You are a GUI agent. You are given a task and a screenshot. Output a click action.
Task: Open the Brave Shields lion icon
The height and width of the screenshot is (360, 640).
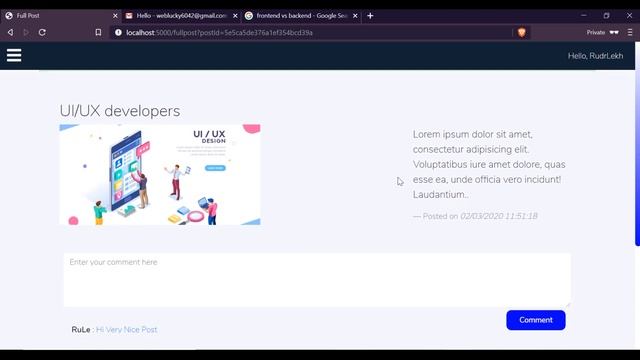[x=522, y=32]
